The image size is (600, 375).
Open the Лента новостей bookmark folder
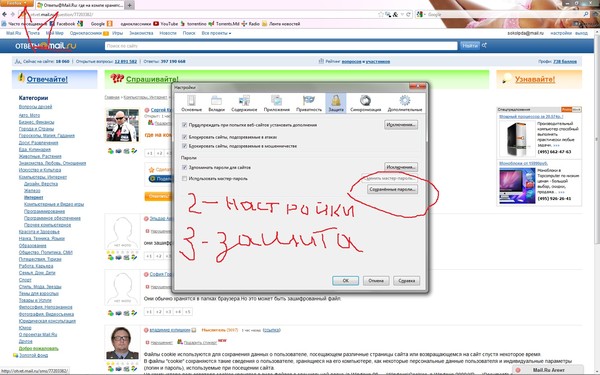[281, 24]
